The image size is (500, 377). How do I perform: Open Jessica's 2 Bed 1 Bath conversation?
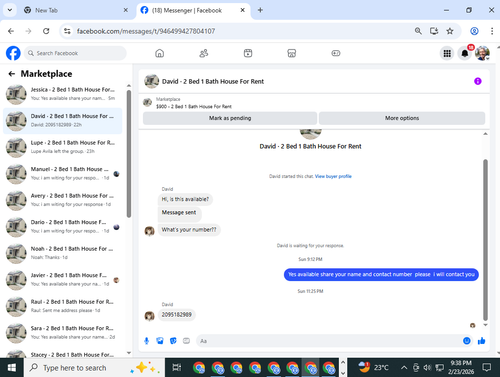63,94
